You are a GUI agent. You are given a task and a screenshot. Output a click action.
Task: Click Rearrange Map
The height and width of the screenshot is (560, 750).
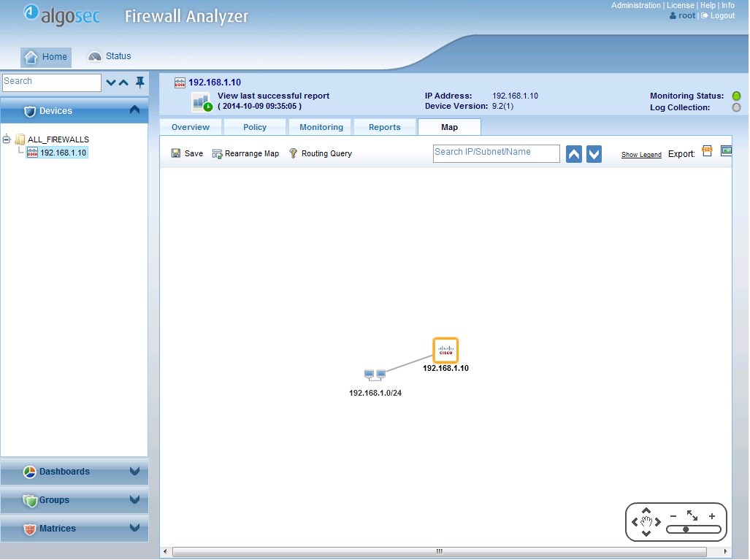pos(245,153)
